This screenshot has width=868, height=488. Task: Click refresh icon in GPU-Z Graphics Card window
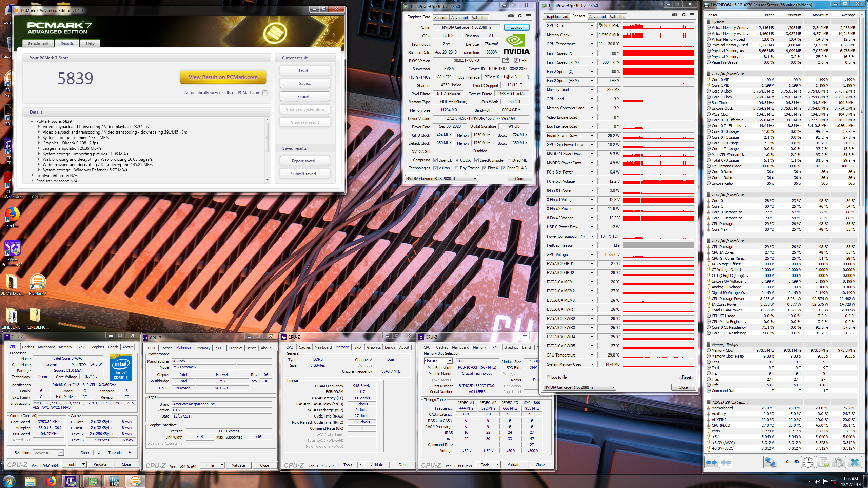[x=519, y=16]
